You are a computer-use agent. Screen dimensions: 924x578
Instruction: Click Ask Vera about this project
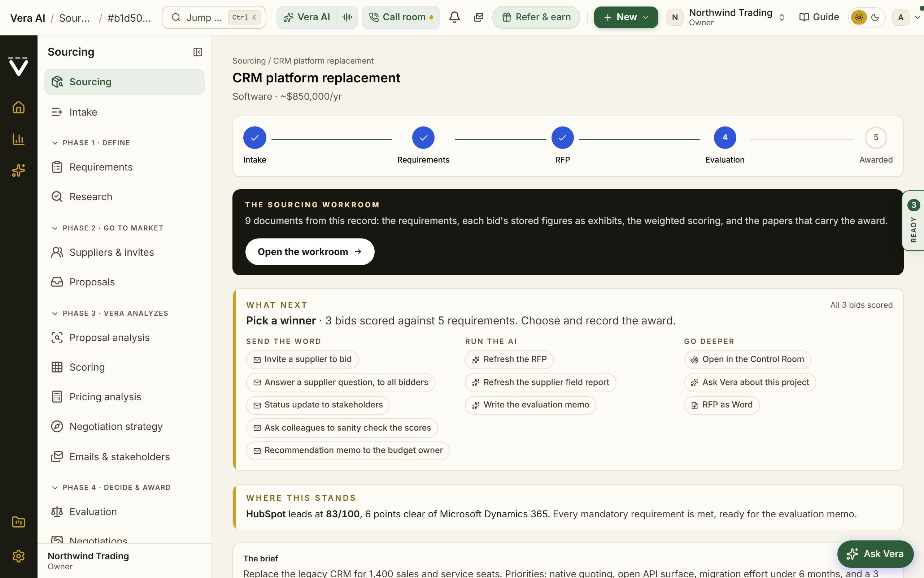(x=750, y=383)
